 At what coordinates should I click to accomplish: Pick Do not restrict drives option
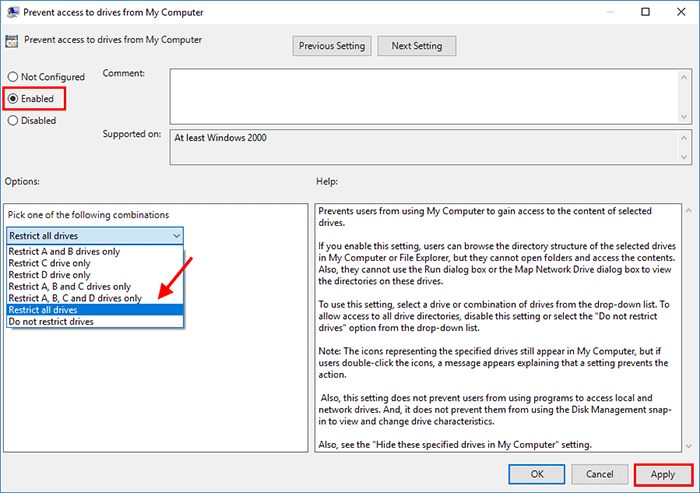pos(95,322)
